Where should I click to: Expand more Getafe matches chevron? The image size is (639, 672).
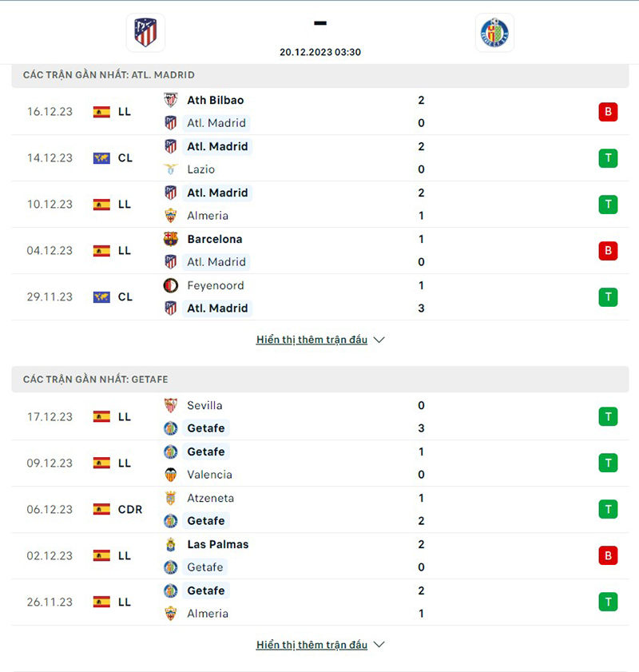tap(379, 645)
